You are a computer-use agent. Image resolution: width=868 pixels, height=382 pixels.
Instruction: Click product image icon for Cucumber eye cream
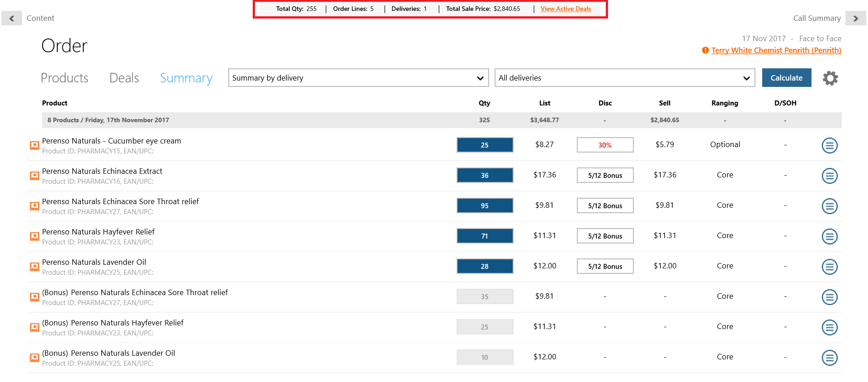(34, 145)
